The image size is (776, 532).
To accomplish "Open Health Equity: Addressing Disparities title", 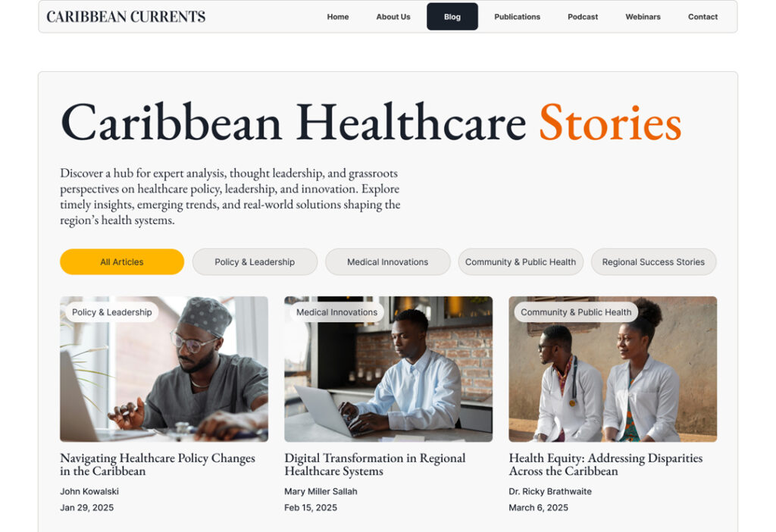I will pyautogui.click(x=605, y=465).
